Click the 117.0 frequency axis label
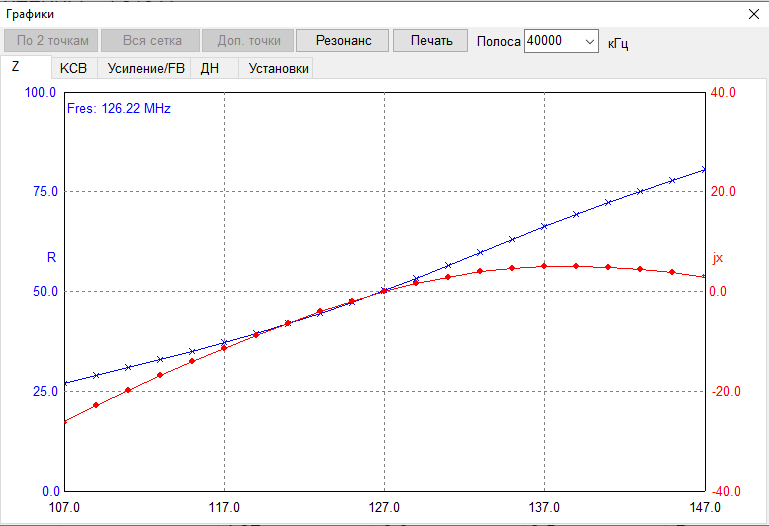 224,507
